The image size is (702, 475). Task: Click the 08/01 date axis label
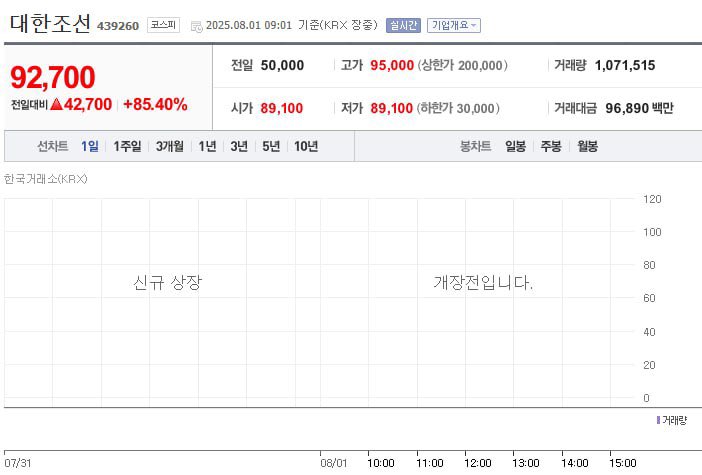click(x=334, y=463)
